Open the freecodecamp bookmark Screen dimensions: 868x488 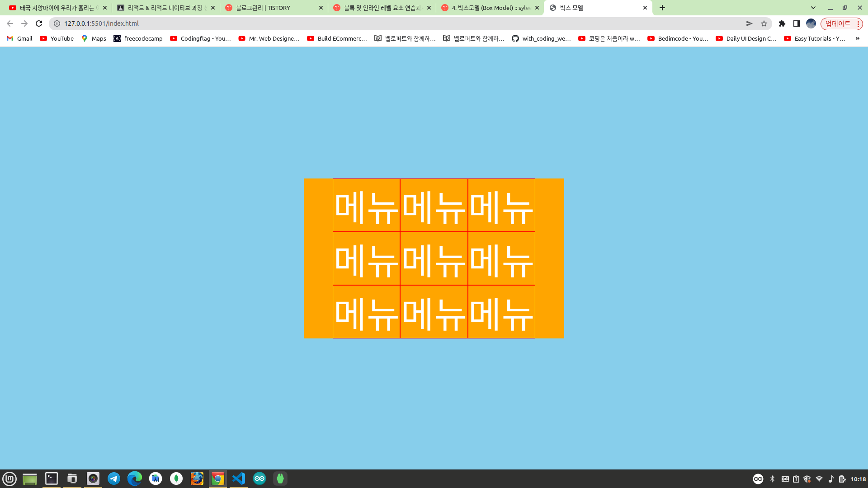pos(138,38)
